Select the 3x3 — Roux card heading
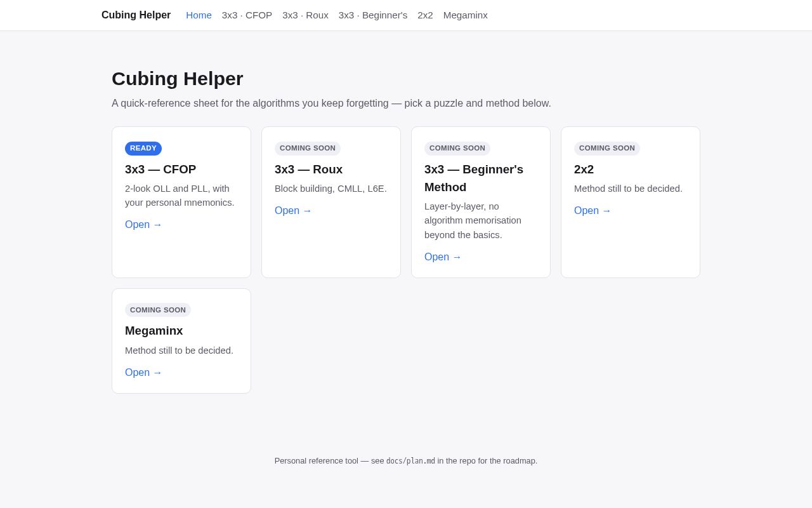 pos(308,170)
